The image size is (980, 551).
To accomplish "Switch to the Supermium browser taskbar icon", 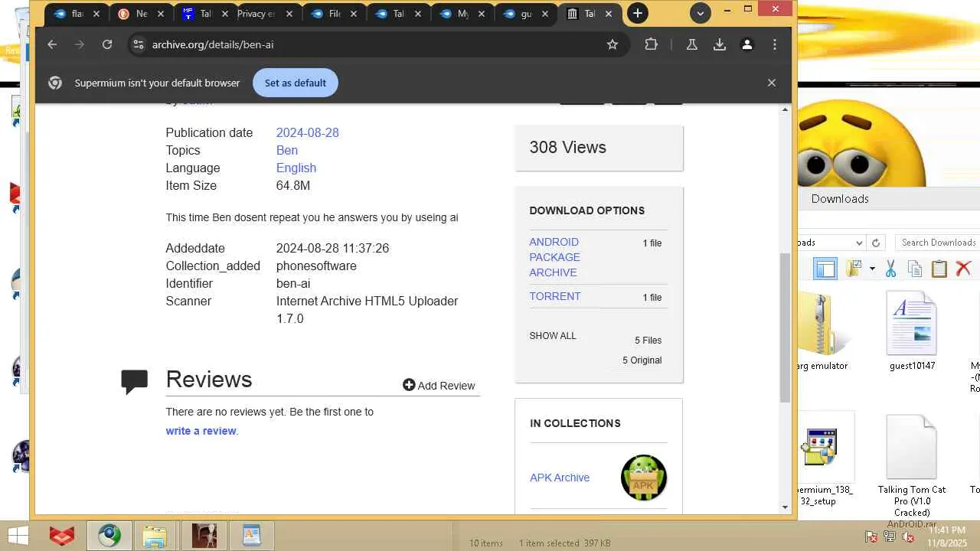I will click(109, 536).
